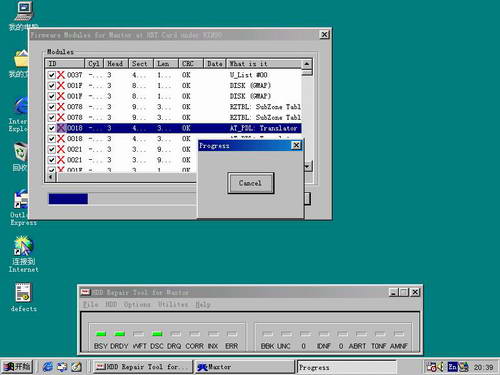This screenshot has width=500, height=375.
Task: Click the Start button on taskbar
Action: pyautogui.click(x=17, y=367)
